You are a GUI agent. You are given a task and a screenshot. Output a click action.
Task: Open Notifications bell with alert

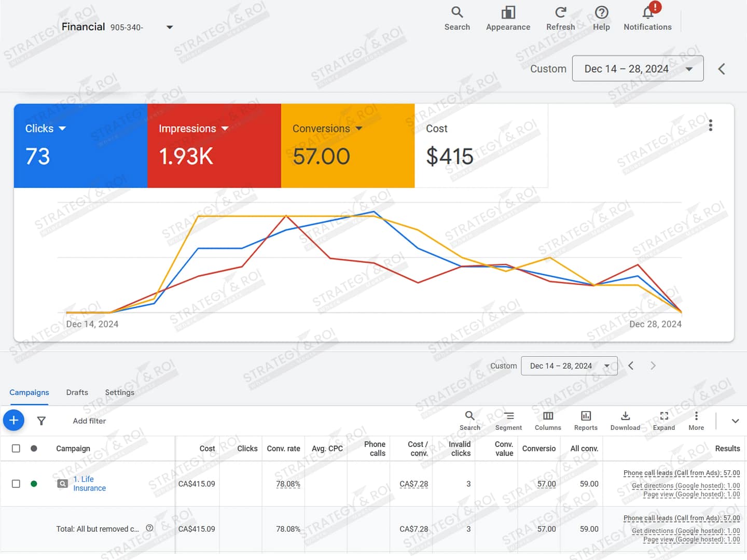point(647,13)
